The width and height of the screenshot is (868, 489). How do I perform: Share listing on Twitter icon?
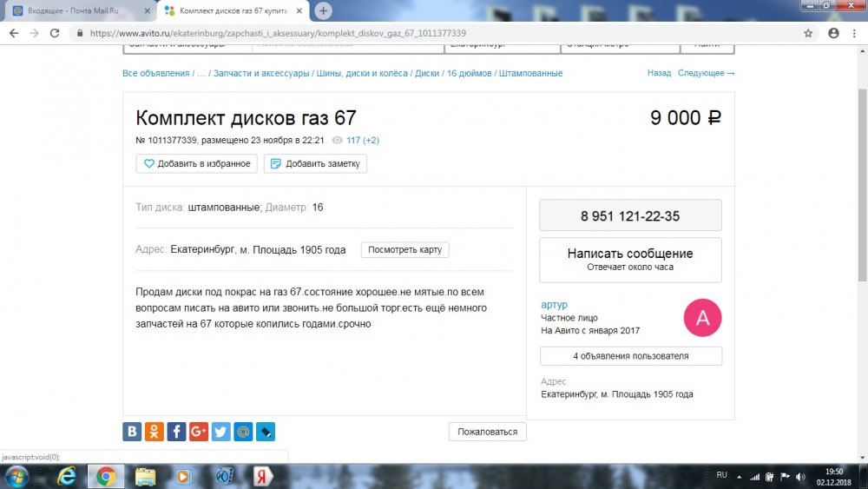point(220,432)
